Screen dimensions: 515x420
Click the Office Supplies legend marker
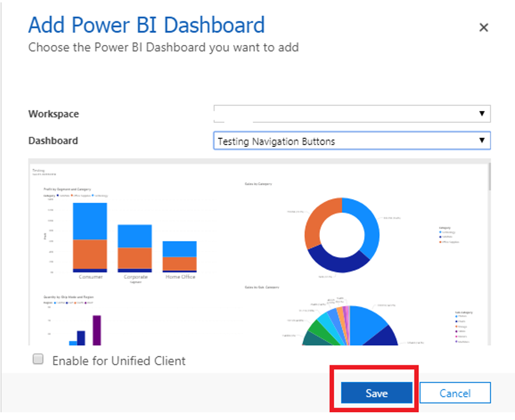pos(440,242)
